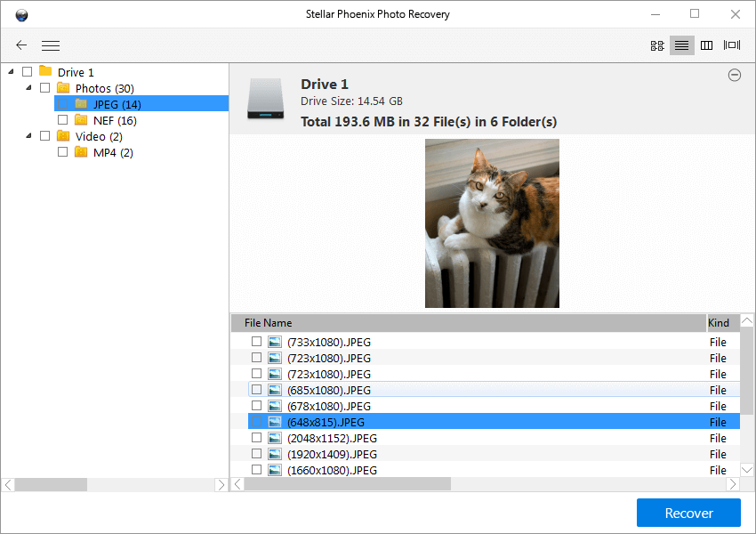The width and height of the screenshot is (756, 534).
Task: Tick the (2048x1152).JPEG file checkbox
Action: point(256,438)
